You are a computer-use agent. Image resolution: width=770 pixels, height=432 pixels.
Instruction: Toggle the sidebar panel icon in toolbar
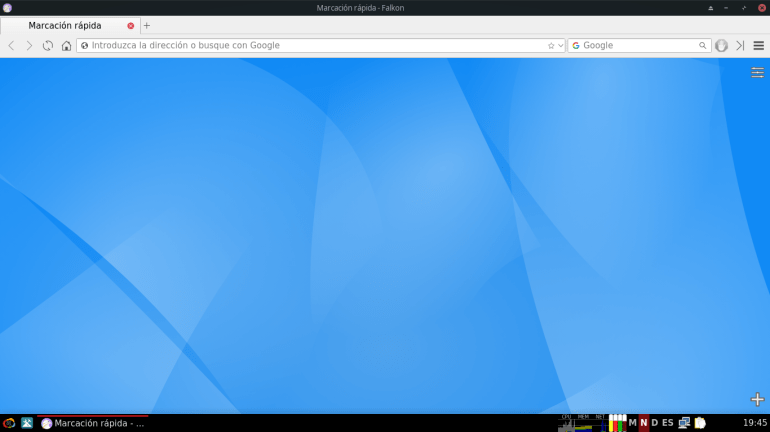(740, 46)
